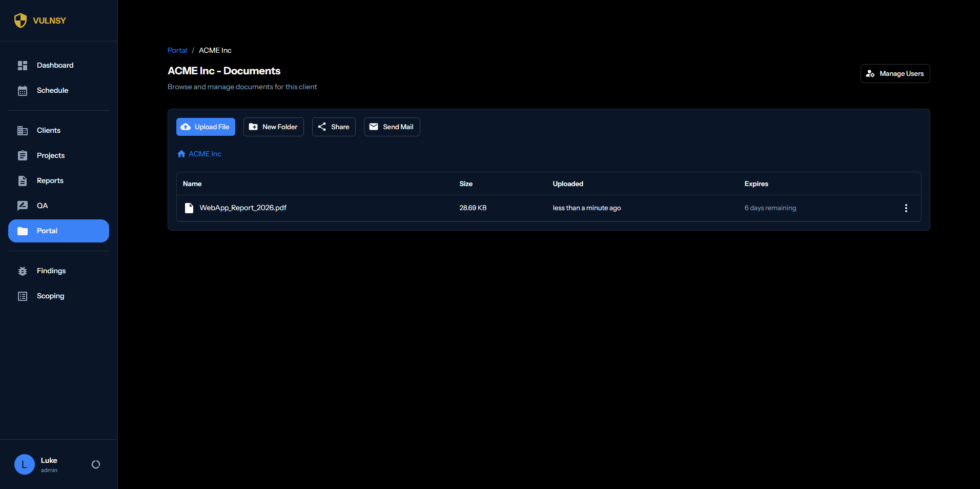
Task: Open Projects via its clipboard icon
Action: [x=23, y=155]
